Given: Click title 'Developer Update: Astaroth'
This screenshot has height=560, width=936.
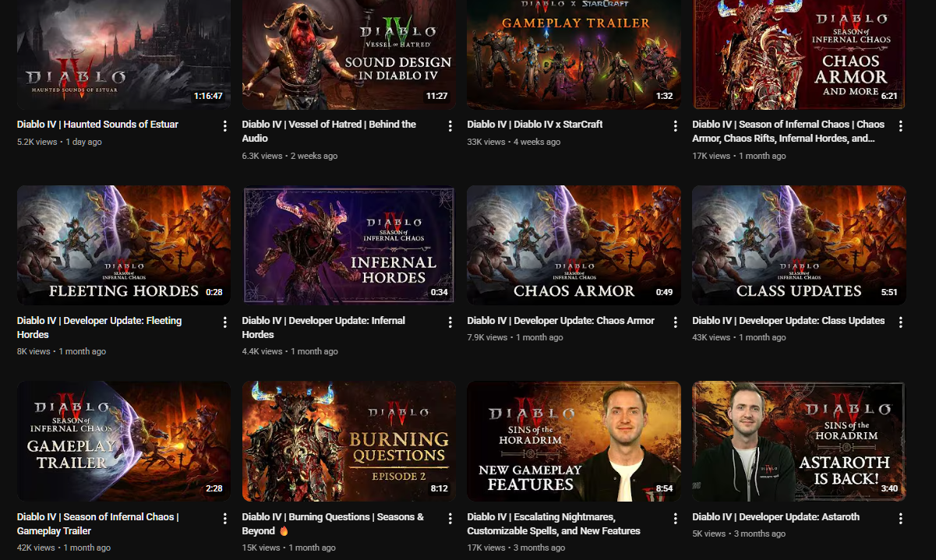Looking at the screenshot, I should tap(775, 517).
